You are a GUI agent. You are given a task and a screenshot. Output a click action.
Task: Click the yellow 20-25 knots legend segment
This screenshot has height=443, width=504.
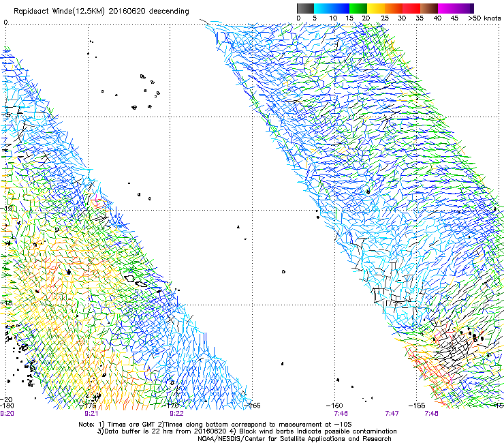pyautogui.click(x=376, y=8)
